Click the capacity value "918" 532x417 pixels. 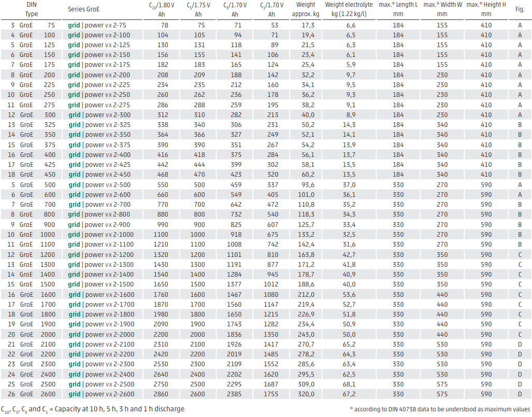coord(236,235)
